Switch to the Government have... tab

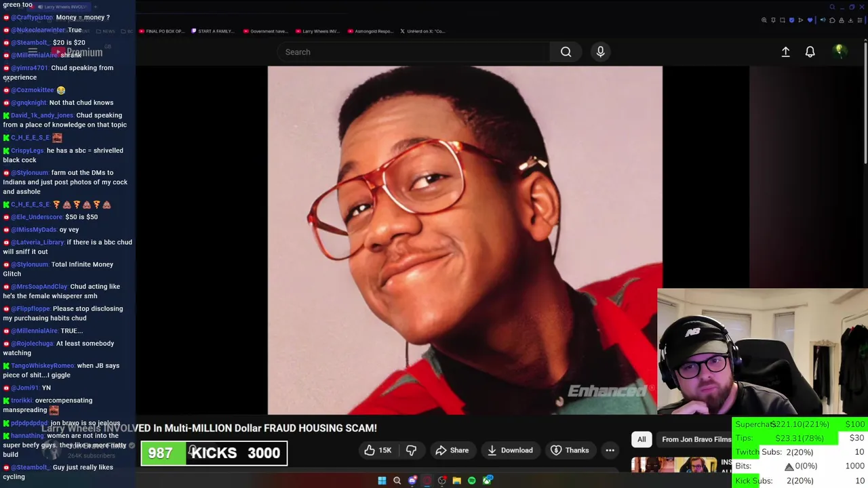[266, 31]
